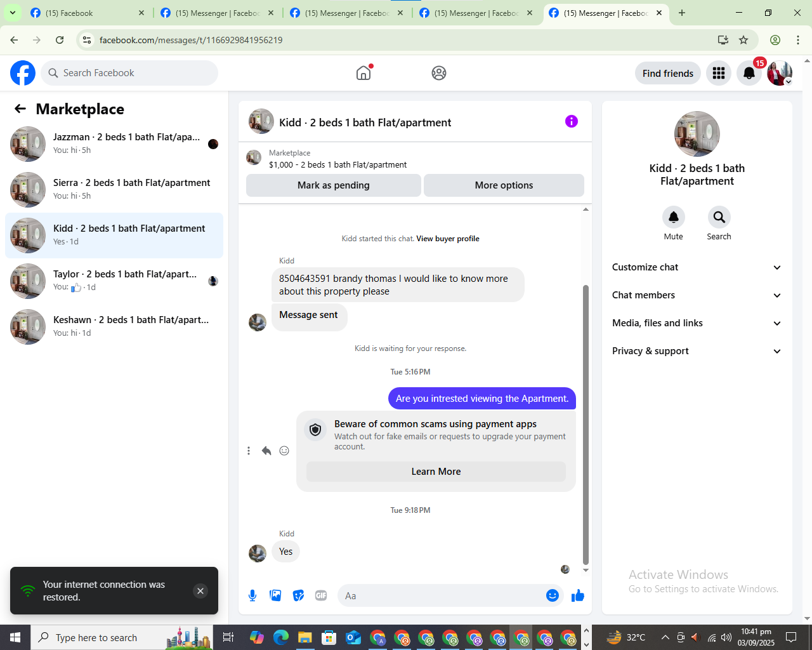This screenshot has width=812, height=650.
Task: Switch to the (15) Facebook tab
Action: point(88,13)
